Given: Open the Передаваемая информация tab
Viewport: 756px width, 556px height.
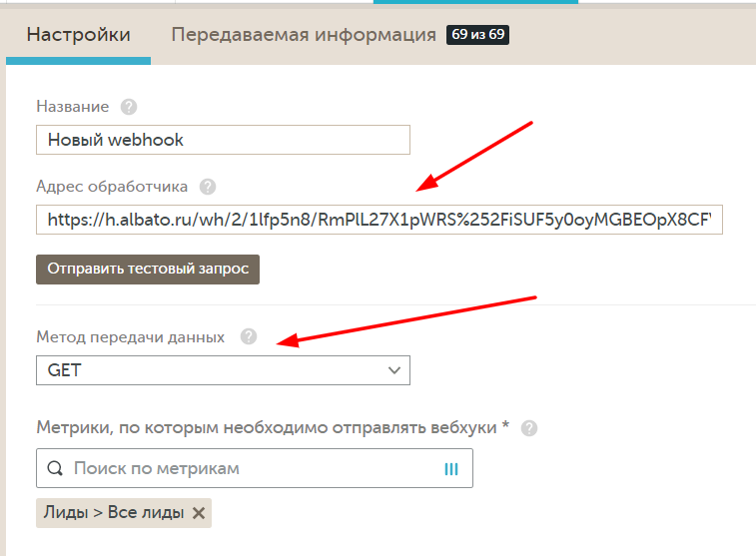Looking at the screenshot, I should (303, 35).
